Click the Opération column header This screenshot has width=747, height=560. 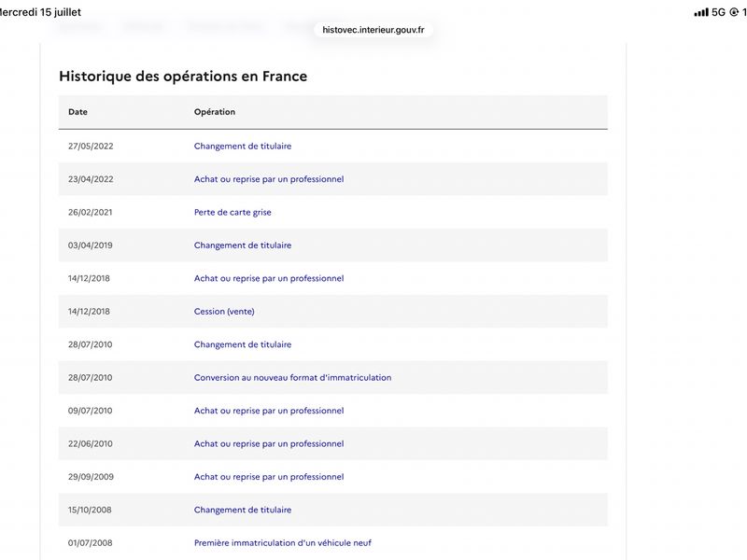point(215,112)
